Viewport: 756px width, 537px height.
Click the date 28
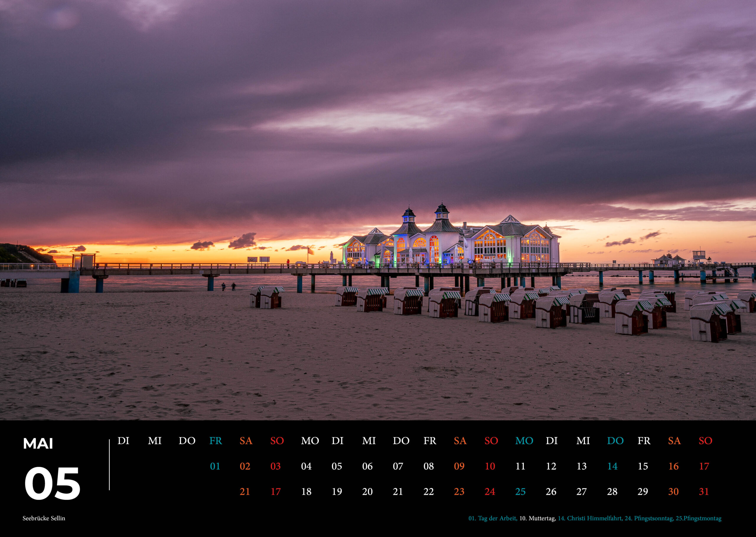(x=612, y=492)
